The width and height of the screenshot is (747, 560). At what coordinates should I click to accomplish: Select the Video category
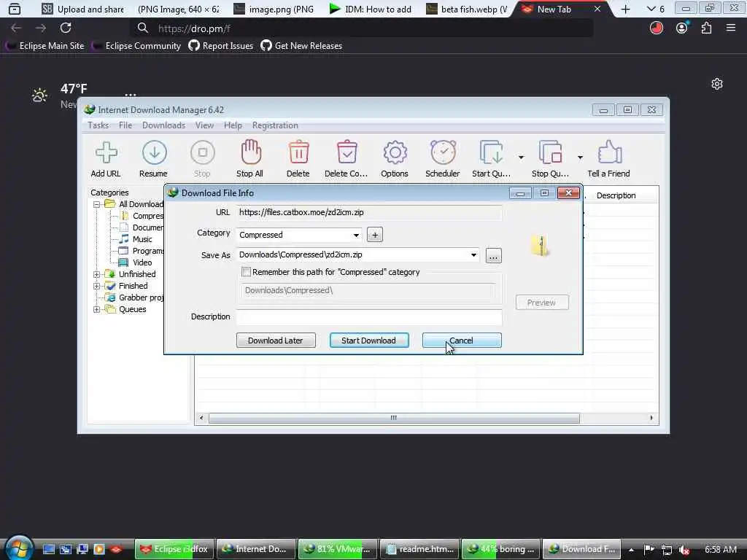(x=142, y=262)
